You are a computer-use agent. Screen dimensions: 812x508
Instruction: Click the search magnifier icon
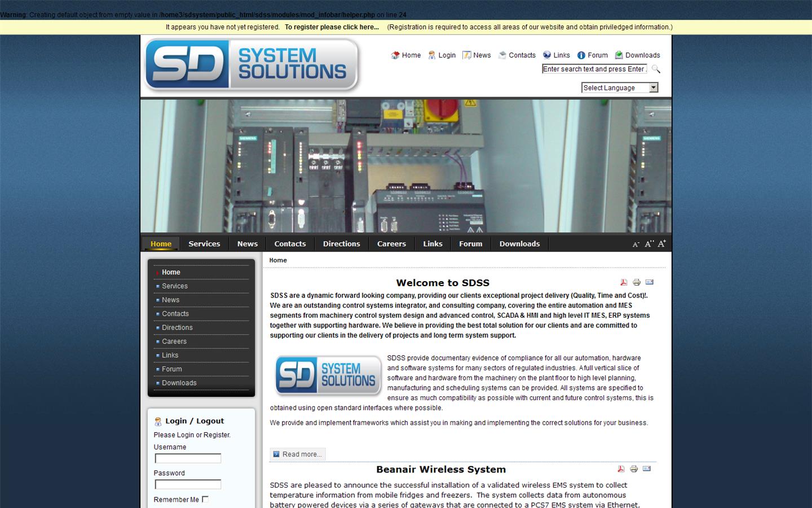656,69
